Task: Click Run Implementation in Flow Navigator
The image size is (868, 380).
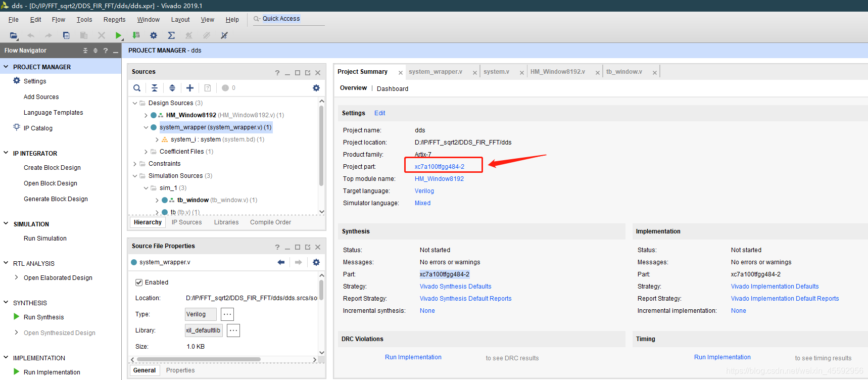Action: (52, 372)
